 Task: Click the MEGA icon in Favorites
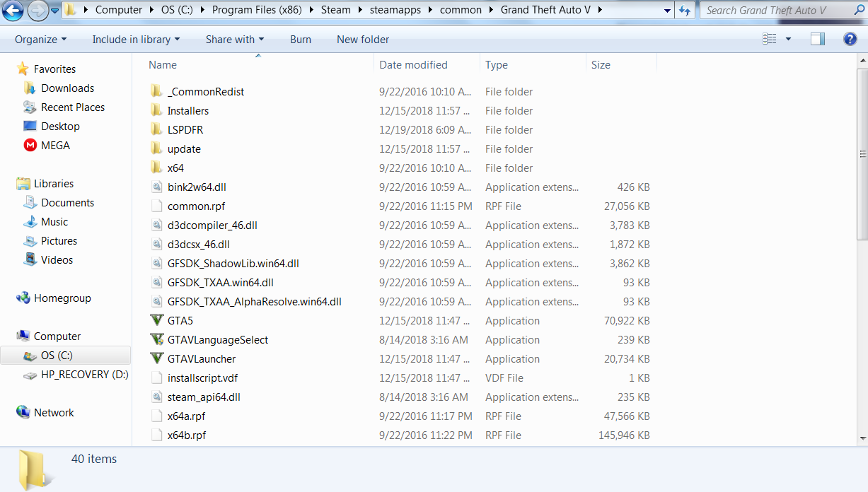pos(30,145)
